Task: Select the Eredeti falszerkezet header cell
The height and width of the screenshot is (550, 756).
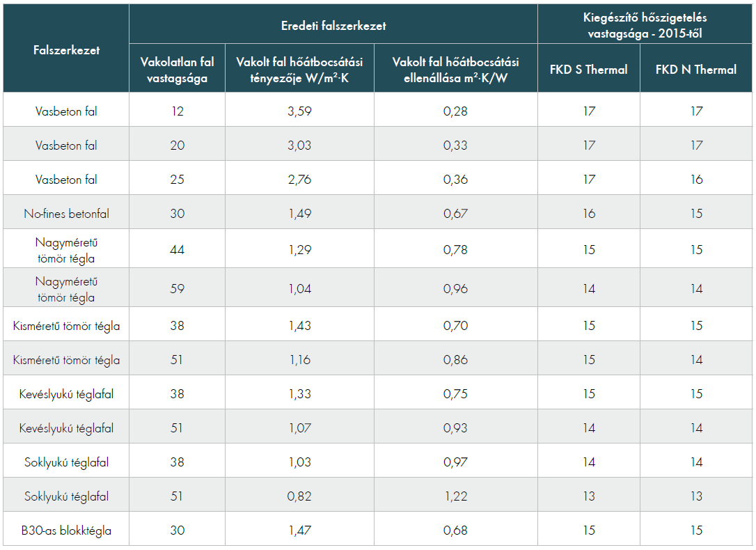Action: [x=333, y=26]
